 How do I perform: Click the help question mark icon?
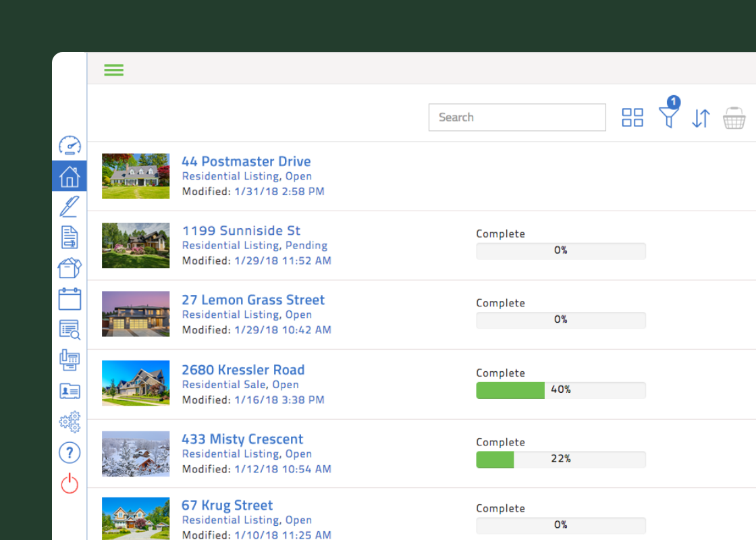(70, 453)
